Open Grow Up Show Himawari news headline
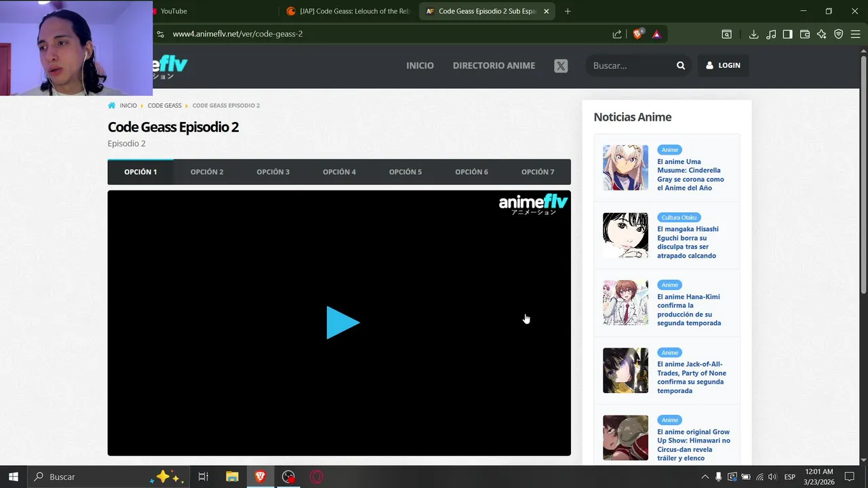 pyautogui.click(x=694, y=445)
